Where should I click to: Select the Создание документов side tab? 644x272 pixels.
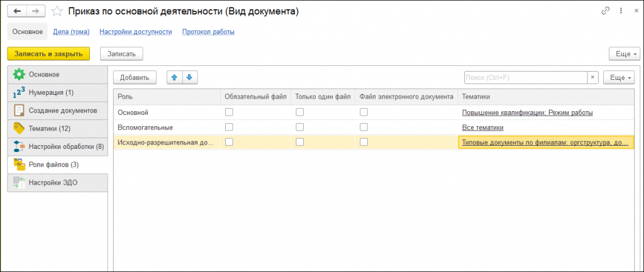57,111
